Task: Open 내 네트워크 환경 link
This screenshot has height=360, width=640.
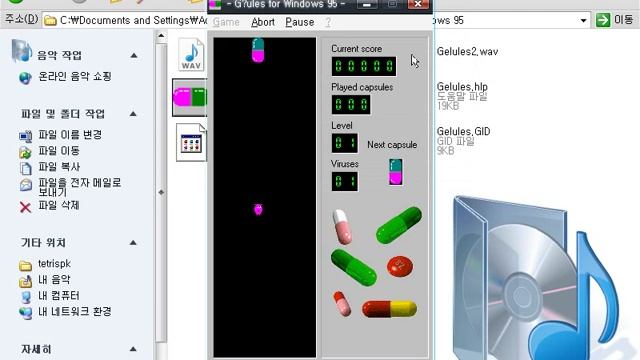Action: [75, 311]
